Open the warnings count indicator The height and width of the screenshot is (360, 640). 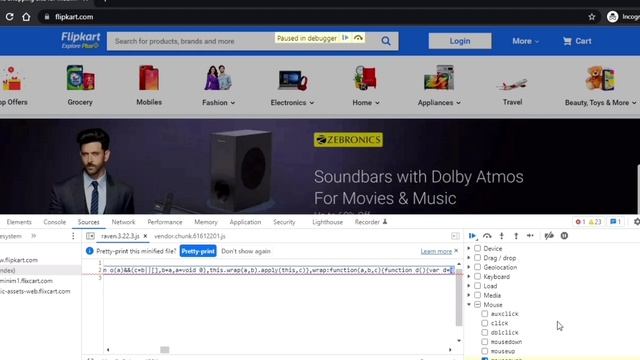(595, 222)
